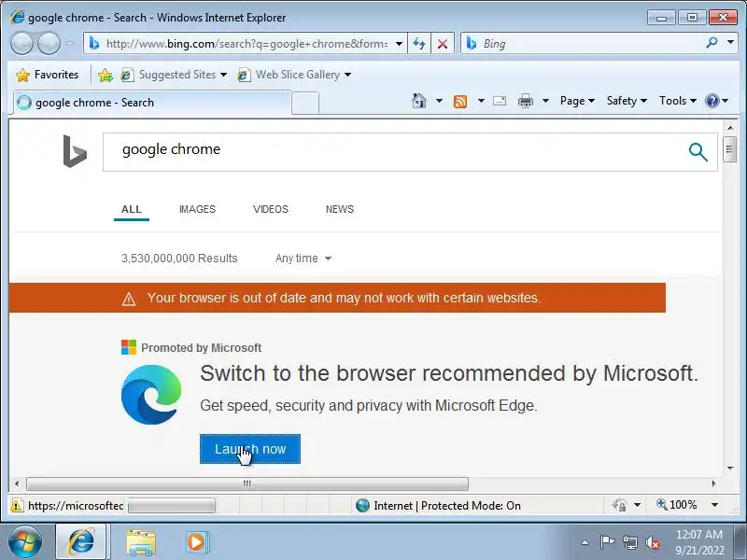Click the Home icon in command bar

[419, 101]
